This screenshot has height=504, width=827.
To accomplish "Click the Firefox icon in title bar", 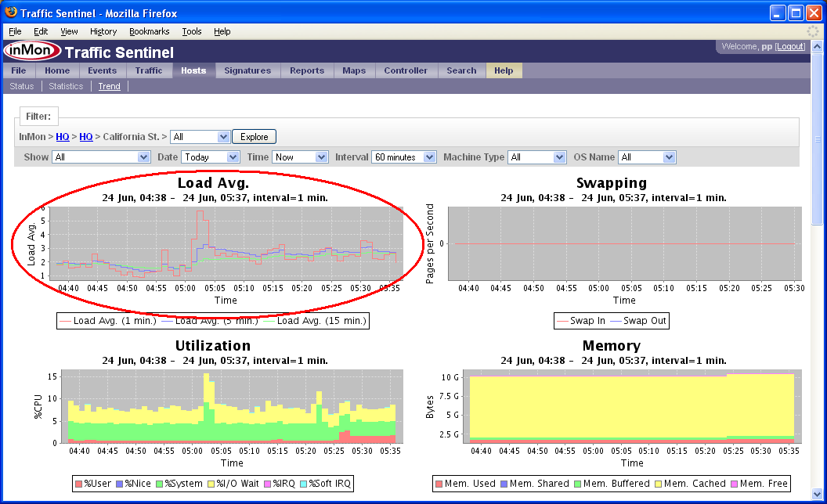I will click(x=11, y=13).
